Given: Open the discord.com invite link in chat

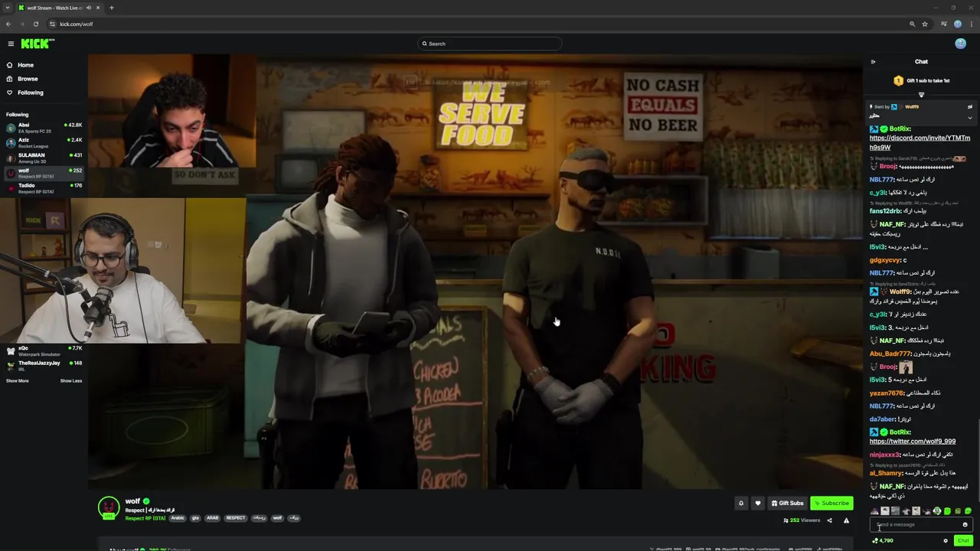Looking at the screenshot, I should coord(920,142).
